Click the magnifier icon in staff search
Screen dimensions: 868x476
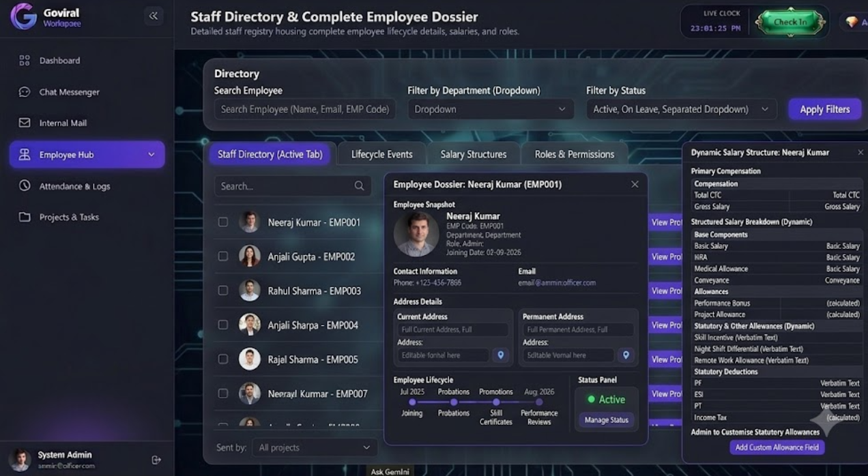359,186
